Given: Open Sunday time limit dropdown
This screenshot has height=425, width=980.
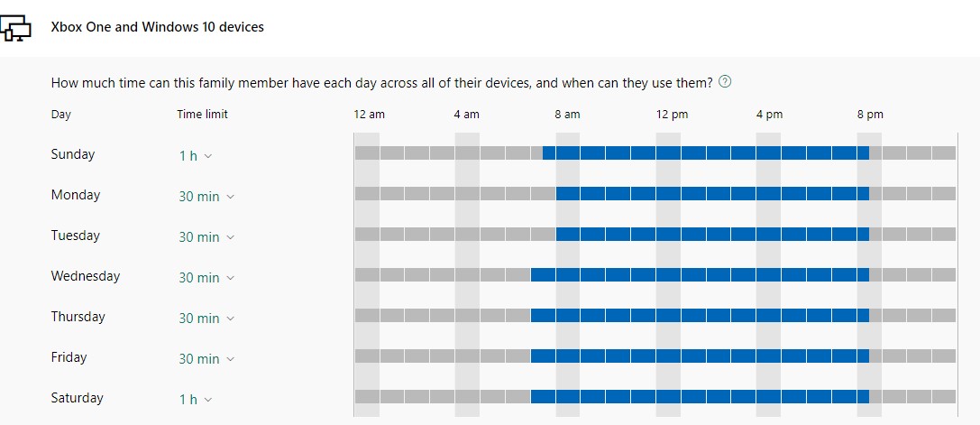Looking at the screenshot, I should point(196,156).
